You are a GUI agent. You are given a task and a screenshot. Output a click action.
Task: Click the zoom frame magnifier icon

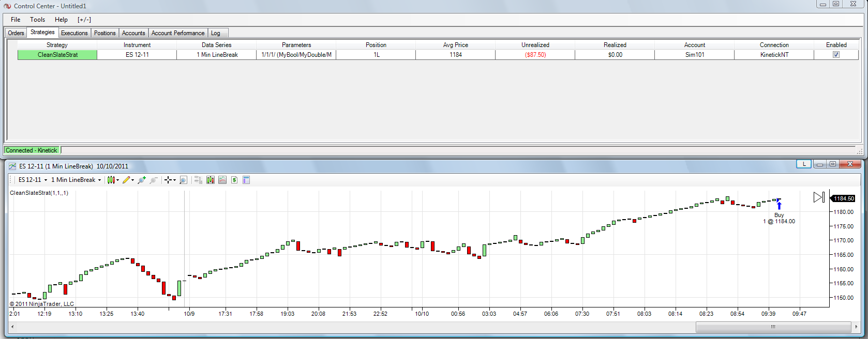tap(183, 180)
